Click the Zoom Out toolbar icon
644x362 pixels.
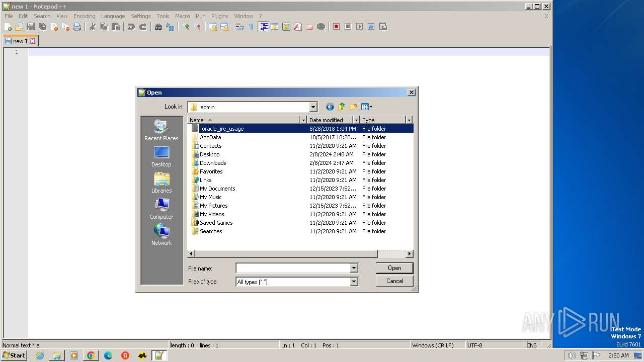click(197, 27)
